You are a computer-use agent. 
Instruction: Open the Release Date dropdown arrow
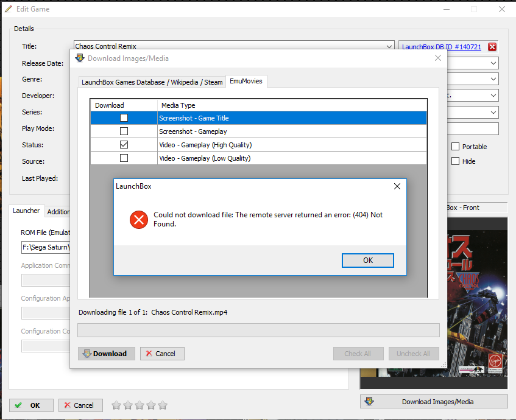493,63
